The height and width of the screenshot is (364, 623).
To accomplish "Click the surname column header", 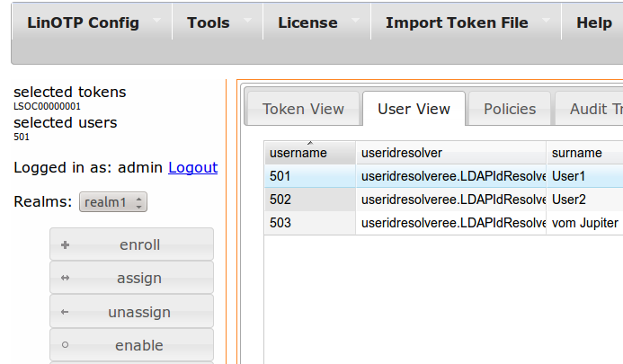I will point(576,153).
